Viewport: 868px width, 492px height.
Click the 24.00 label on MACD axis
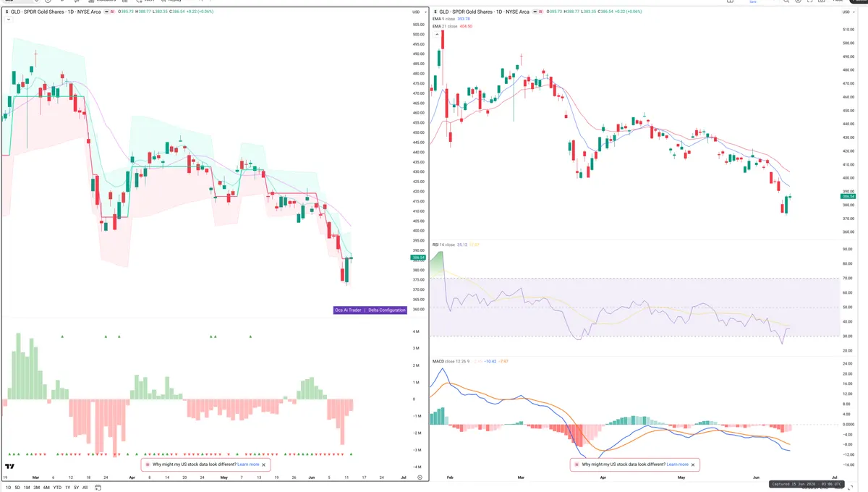[848, 365]
